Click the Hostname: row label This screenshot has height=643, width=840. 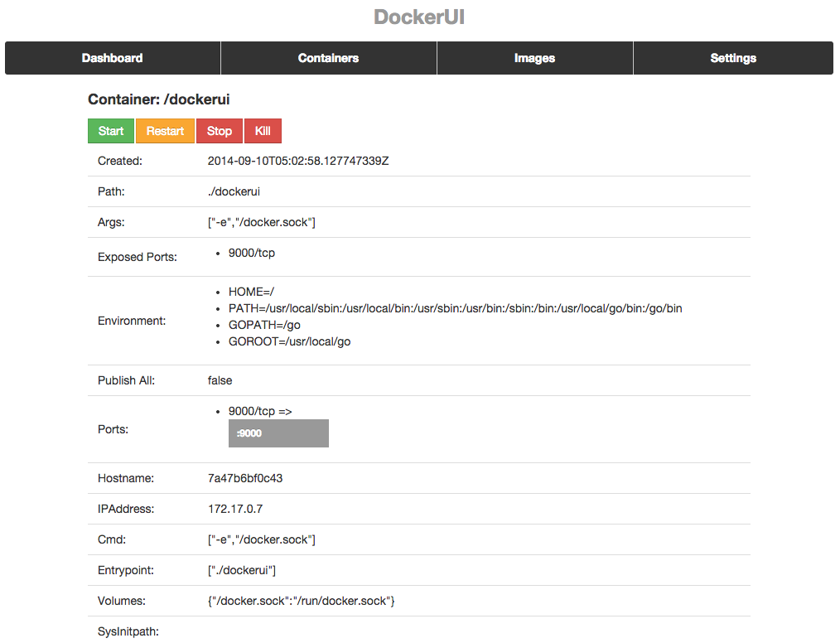click(x=126, y=478)
